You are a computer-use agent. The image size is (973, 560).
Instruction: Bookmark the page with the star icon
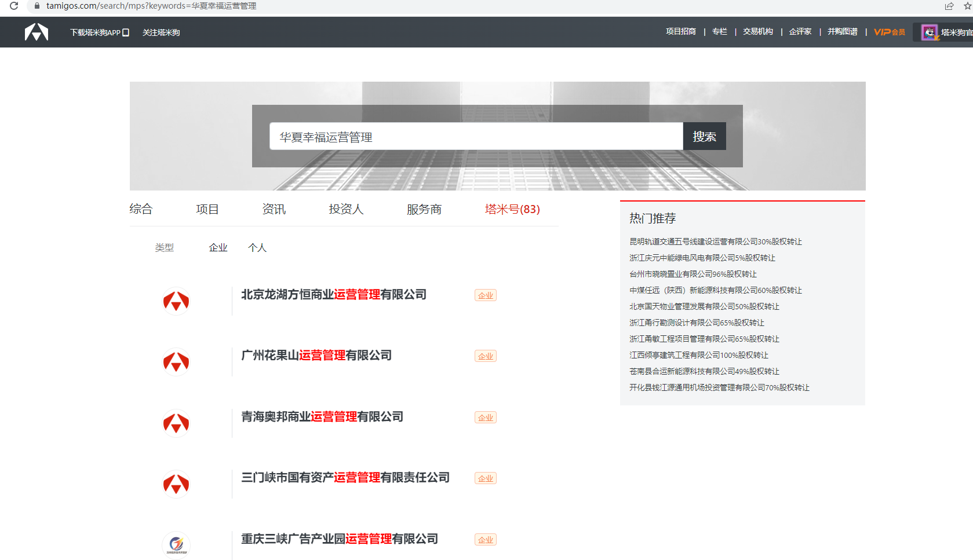click(x=967, y=6)
